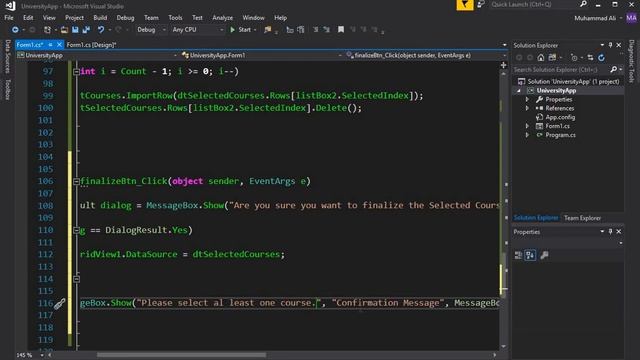Viewport: 640px width, 360px height.
Task: Start debugging with the Start button
Action: point(241,30)
